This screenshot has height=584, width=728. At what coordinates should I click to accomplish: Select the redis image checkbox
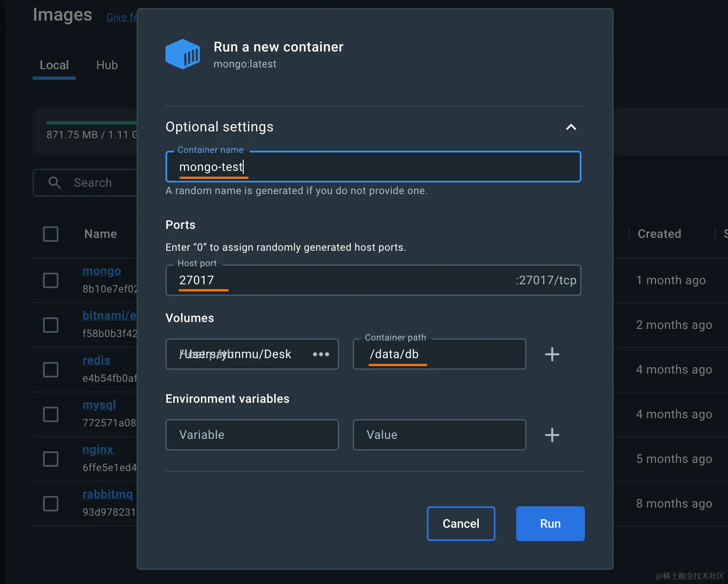click(51, 370)
